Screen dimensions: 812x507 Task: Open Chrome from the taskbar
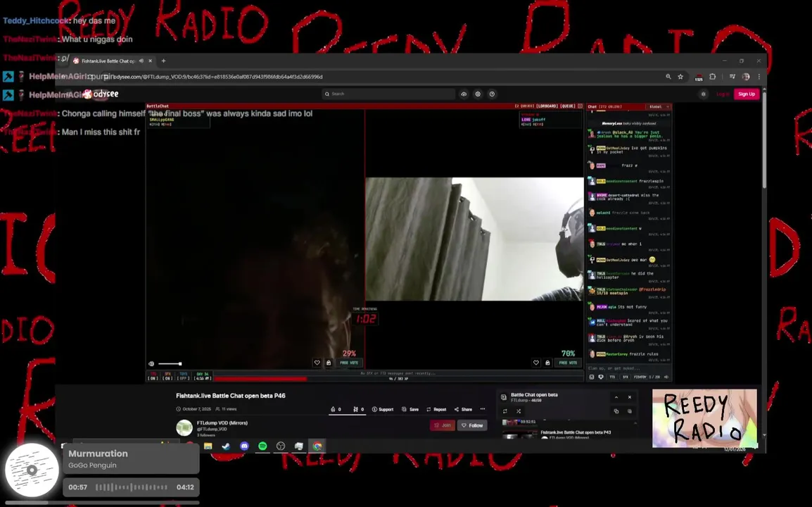(317, 446)
